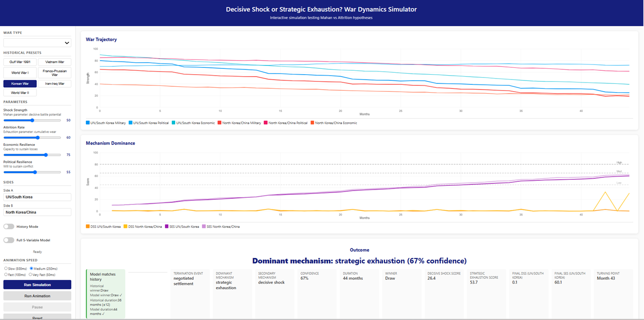Click the Run Simulation button

tap(37, 285)
